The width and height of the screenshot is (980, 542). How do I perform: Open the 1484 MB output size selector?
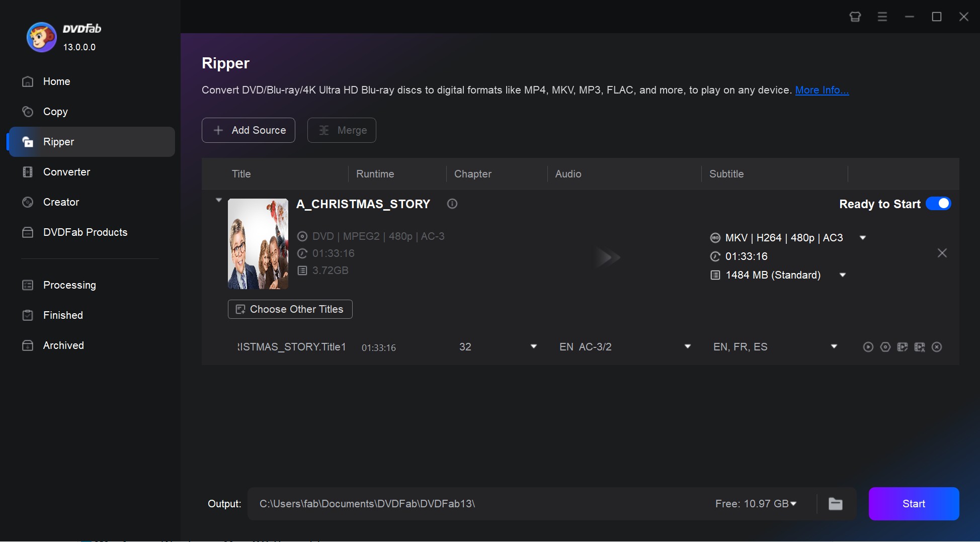point(843,275)
